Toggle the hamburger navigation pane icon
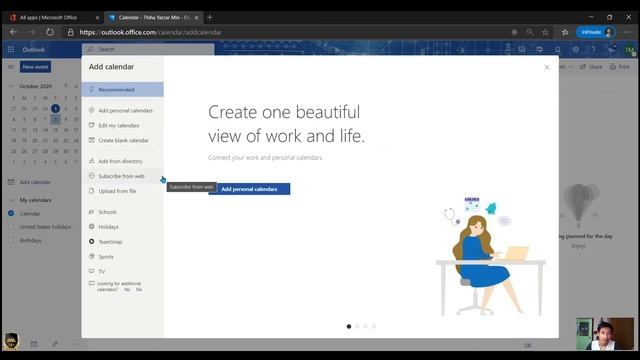The image size is (640, 360). point(11,67)
